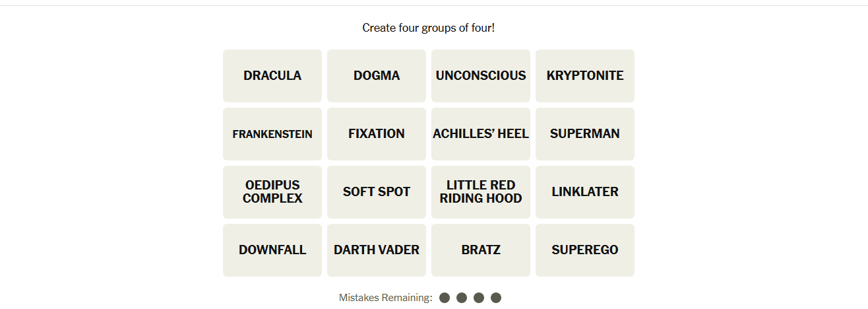Click the 'Create four groups of four!' heading
This screenshot has width=868, height=309.
coord(429,28)
